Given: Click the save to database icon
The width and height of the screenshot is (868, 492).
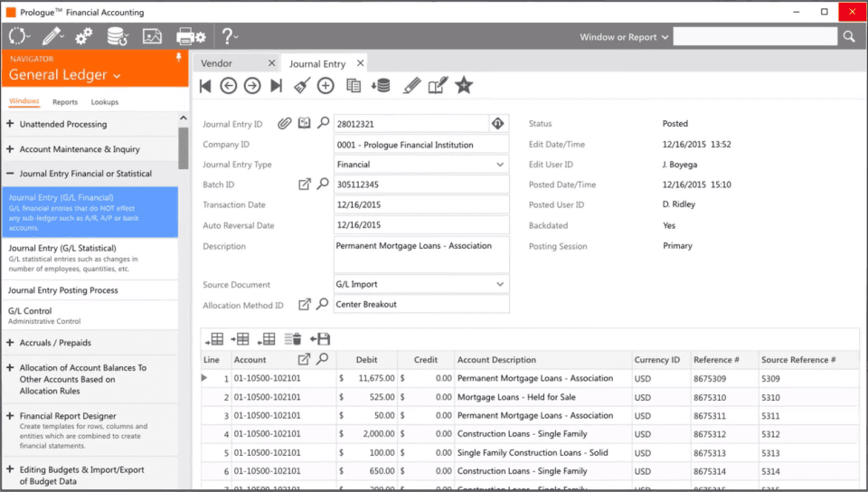Looking at the screenshot, I should pos(381,86).
